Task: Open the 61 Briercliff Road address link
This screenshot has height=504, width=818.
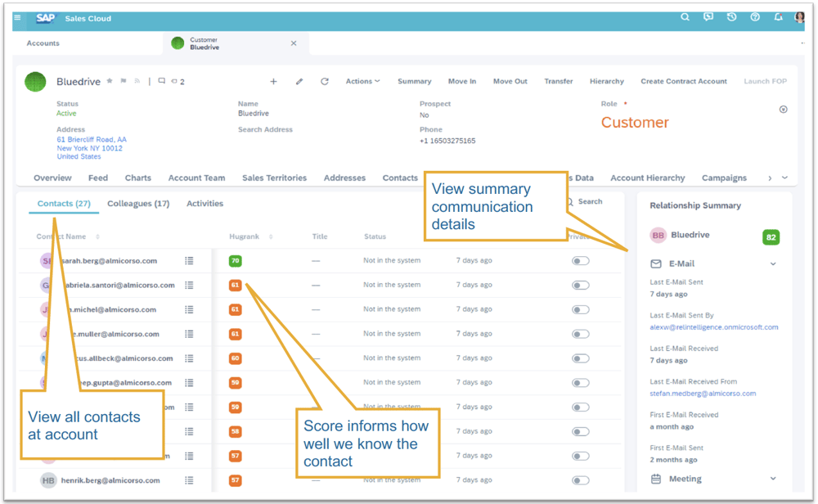Action: [92, 148]
